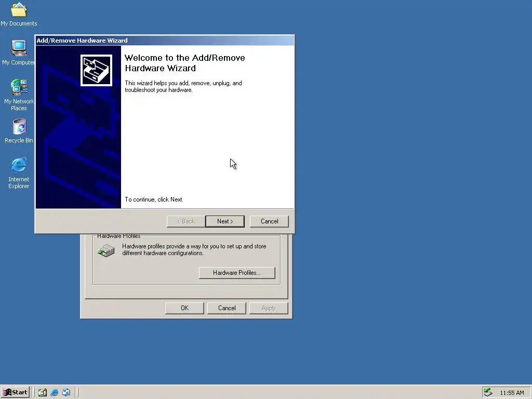Click the wizard description 'This wizard helps you' text
This screenshot has width=532, height=399.
click(183, 87)
